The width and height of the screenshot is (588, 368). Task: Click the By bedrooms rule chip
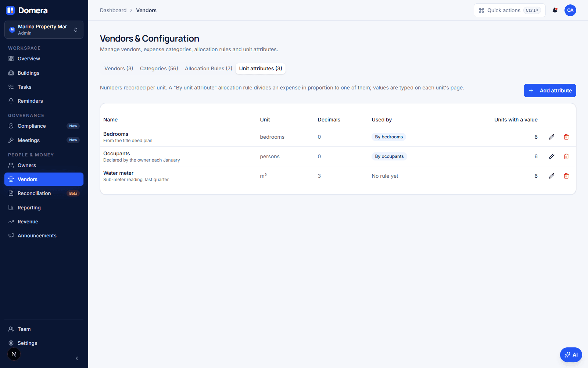389,137
